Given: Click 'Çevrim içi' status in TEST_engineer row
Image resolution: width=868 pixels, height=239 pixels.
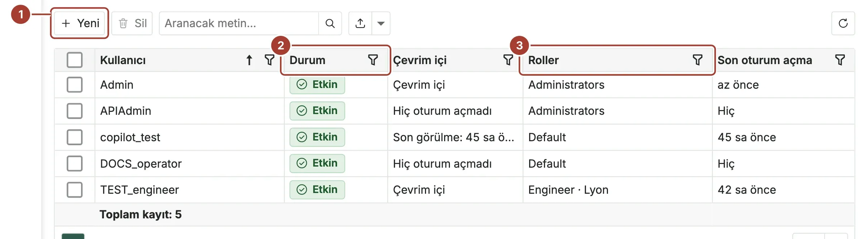Looking at the screenshot, I should click(x=419, y=190).
